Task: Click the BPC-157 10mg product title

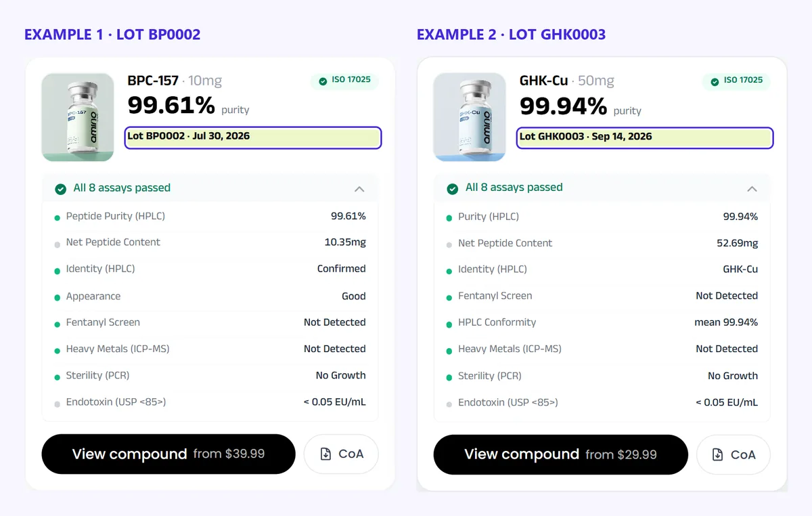Action: pyautogui.click(x=175, y=81)
